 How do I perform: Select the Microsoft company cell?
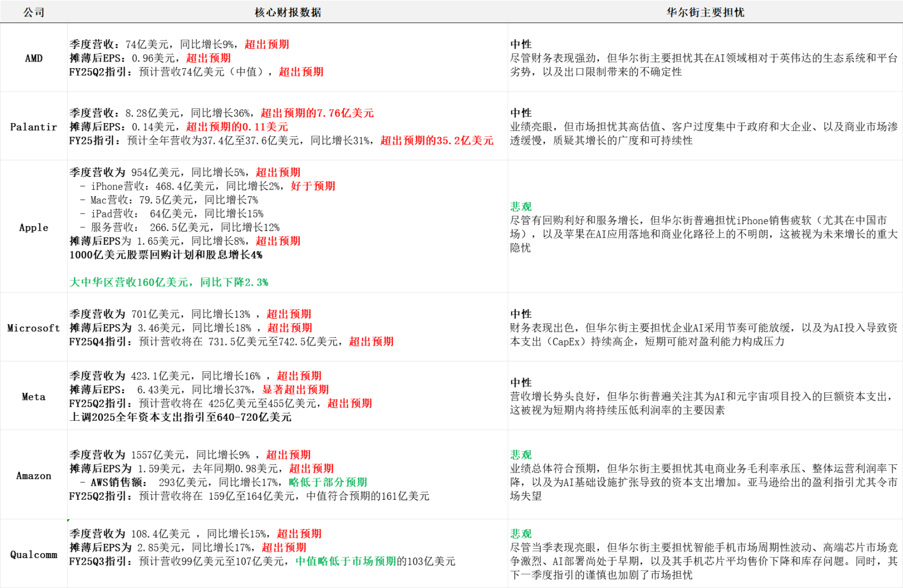pos(34,328)
